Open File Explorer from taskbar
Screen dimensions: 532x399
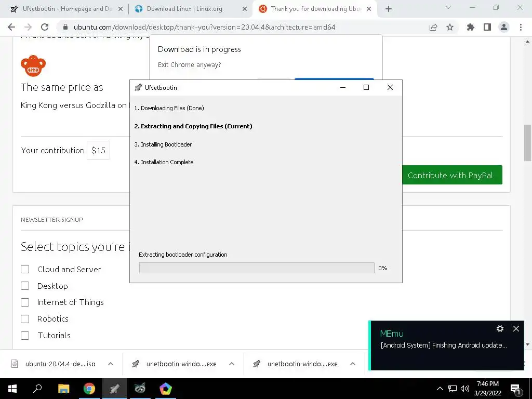point(63,389)
